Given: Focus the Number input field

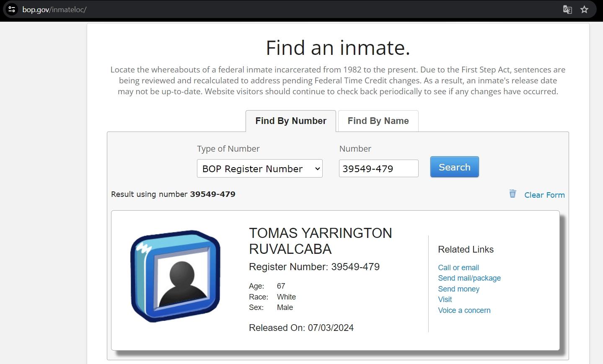Looking at the screenshot, I should tap(378, 168).
